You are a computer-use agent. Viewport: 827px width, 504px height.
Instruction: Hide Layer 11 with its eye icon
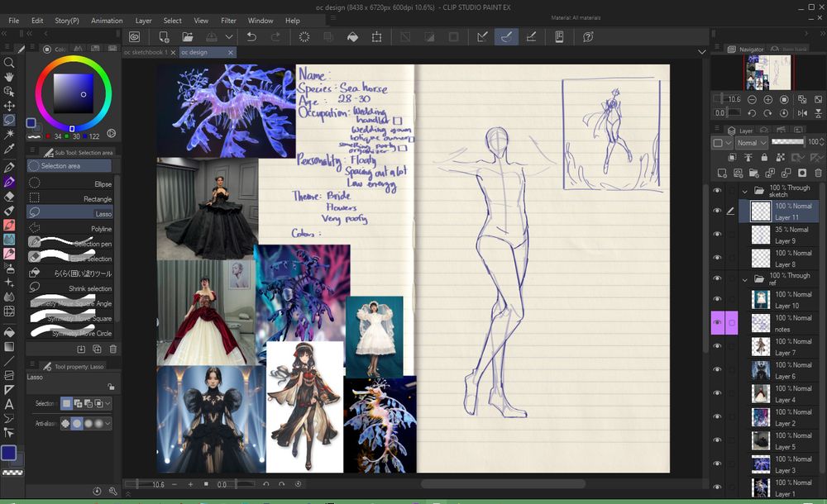(717, 212)
